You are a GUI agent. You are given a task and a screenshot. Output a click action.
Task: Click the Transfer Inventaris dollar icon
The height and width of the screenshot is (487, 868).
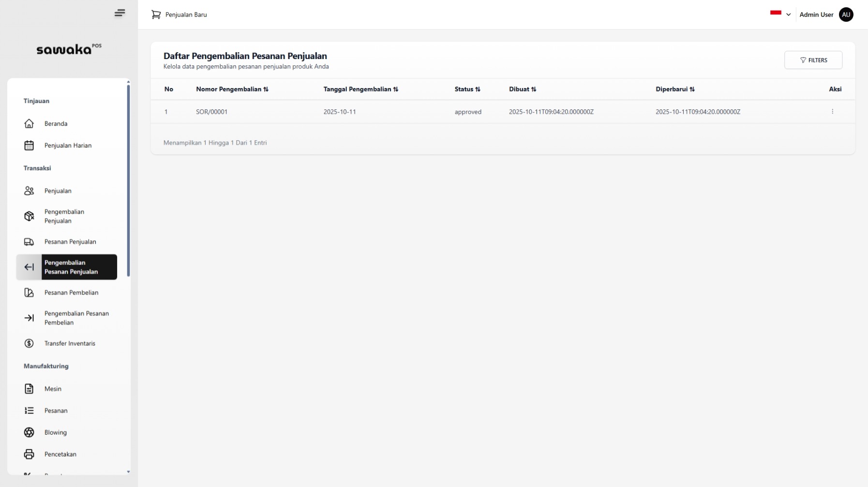point(29,343)
